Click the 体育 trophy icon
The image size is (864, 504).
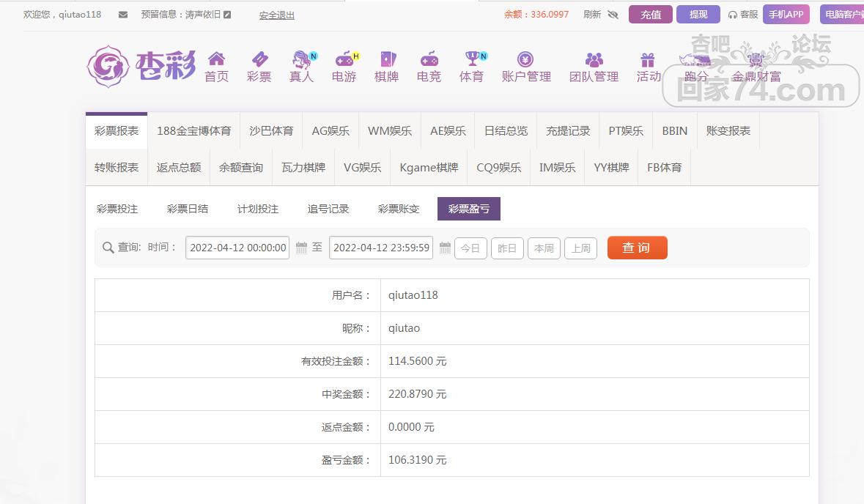click(471, 59)
